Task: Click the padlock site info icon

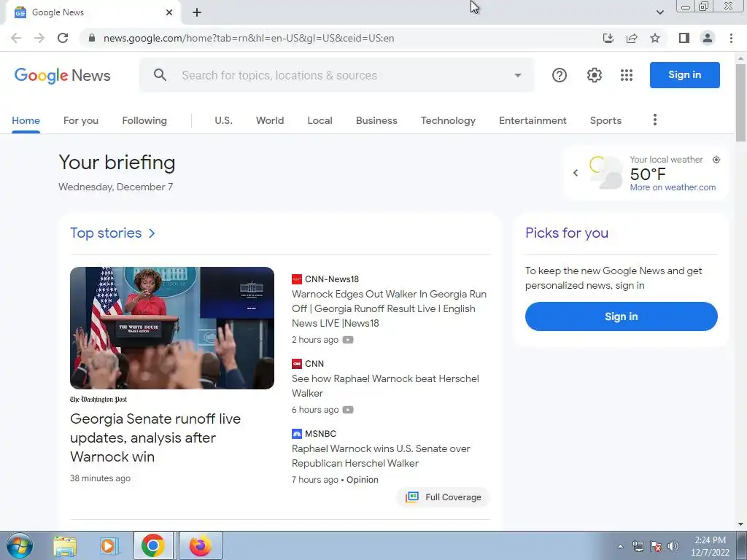Action: coord(92,38)
